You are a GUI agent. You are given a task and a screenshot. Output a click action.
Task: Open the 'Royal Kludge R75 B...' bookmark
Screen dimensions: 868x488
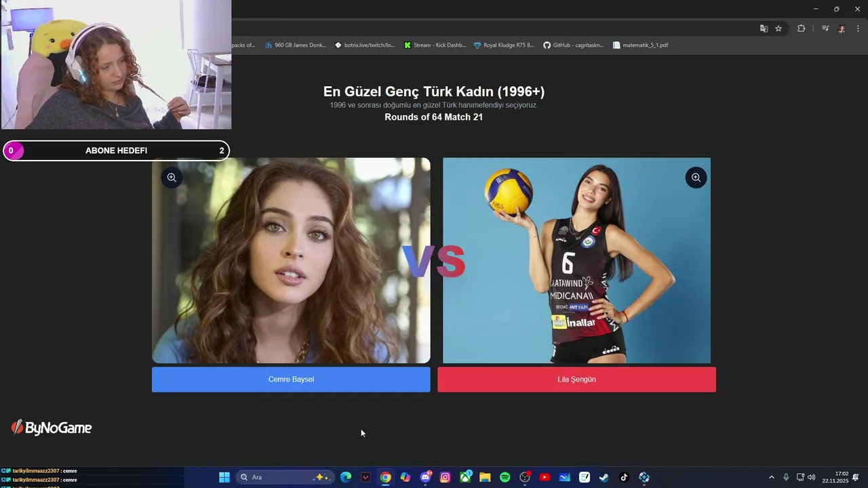[x=504, y=45]
